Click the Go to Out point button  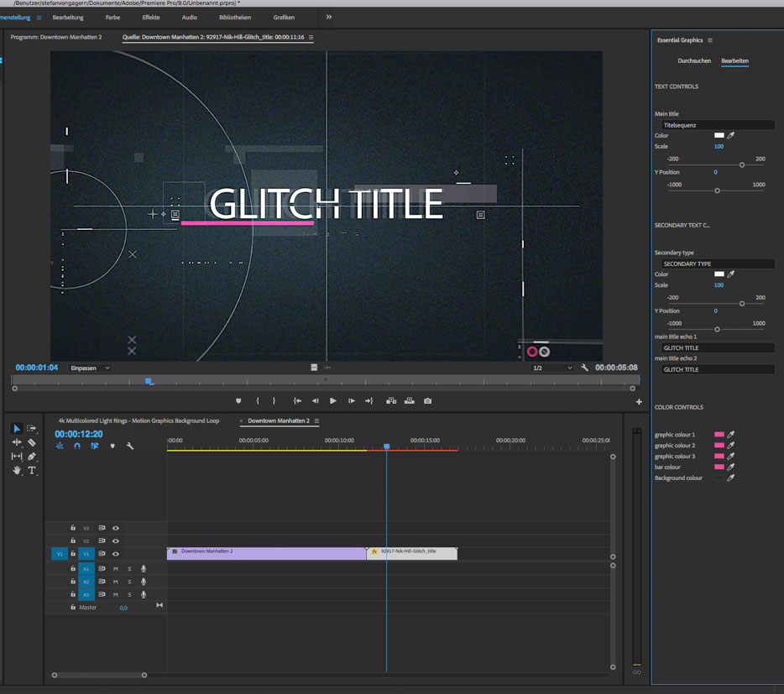[369, 401]
